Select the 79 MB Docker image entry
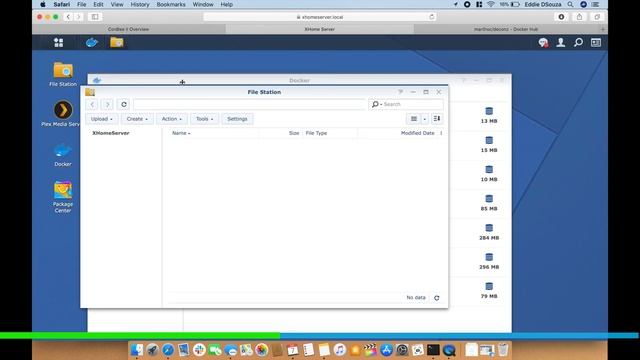Viewport: 640px width, 360px height. (489, 290)
